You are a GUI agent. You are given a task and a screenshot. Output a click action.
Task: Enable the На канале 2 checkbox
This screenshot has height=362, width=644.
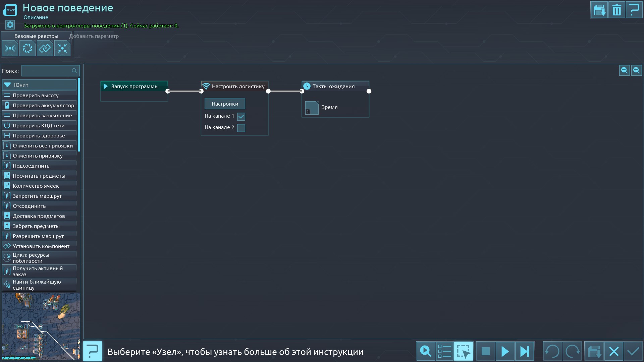(x=241, y=128)
